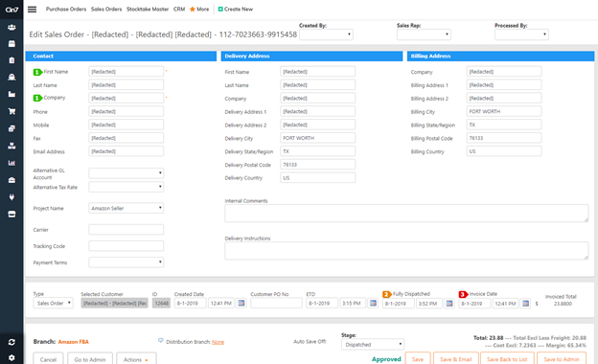Click the refresh sync icon in sidebar

click(11, 342)
